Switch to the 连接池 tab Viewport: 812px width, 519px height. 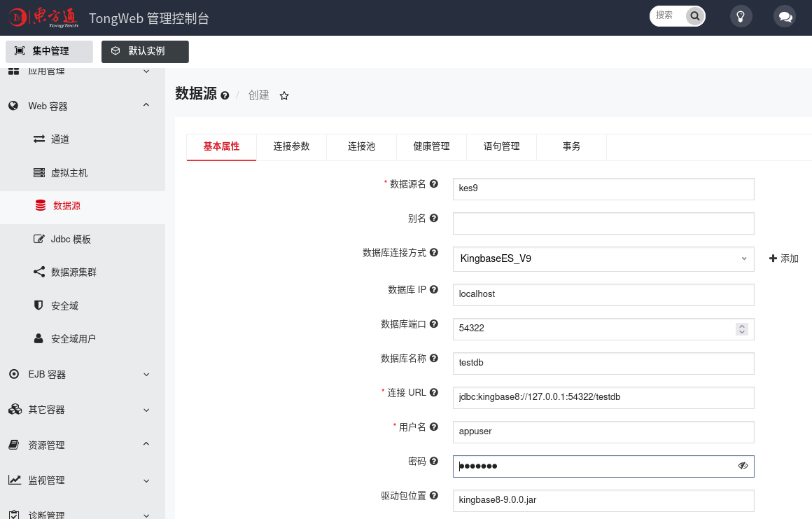(x=361, y=146)
